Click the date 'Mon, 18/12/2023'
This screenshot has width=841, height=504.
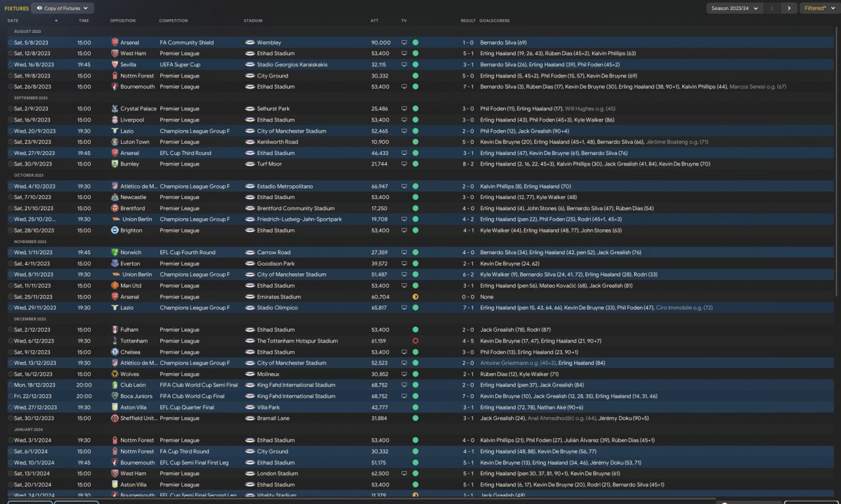tap(34, 385)
